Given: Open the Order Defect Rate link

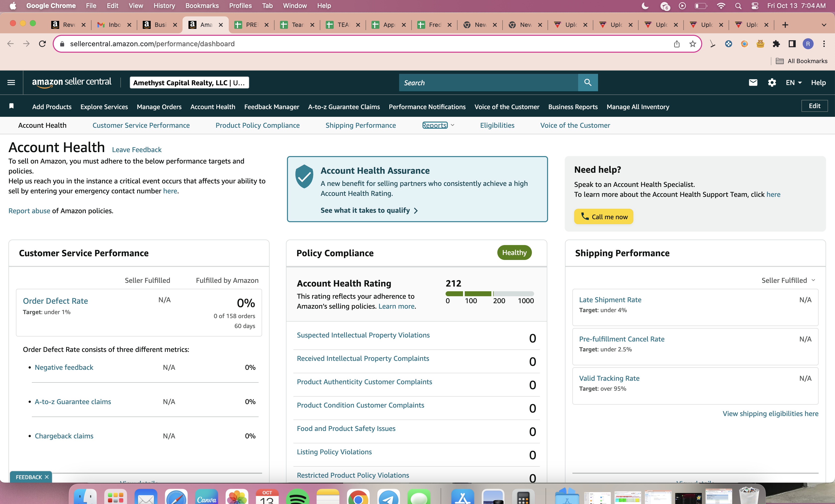Looking at the screenshot, I should click(x=55, y=301).
